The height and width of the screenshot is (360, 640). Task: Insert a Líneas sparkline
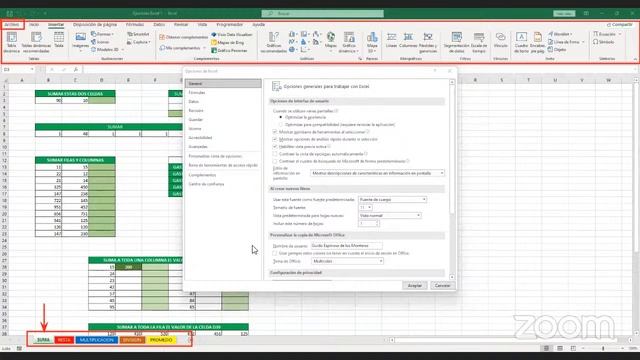[x=391, y=40]
